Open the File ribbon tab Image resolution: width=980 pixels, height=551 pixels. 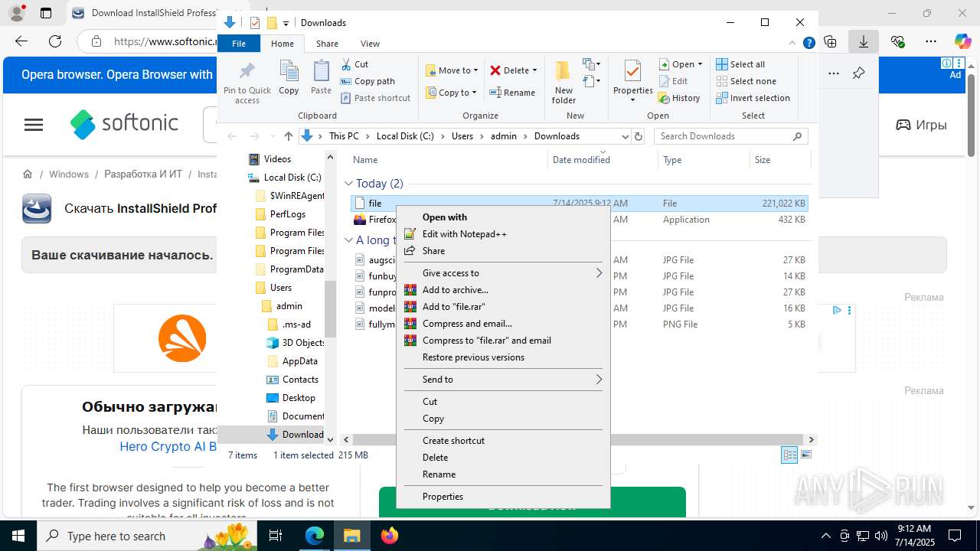(x=239, y=44)
